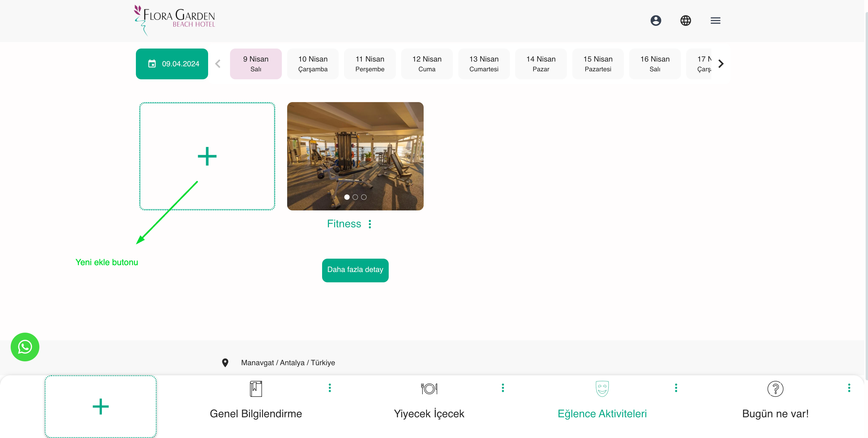Click the Genel Bilgilendirme book icon
868x438 pixels.
click(x=256, y=389)
